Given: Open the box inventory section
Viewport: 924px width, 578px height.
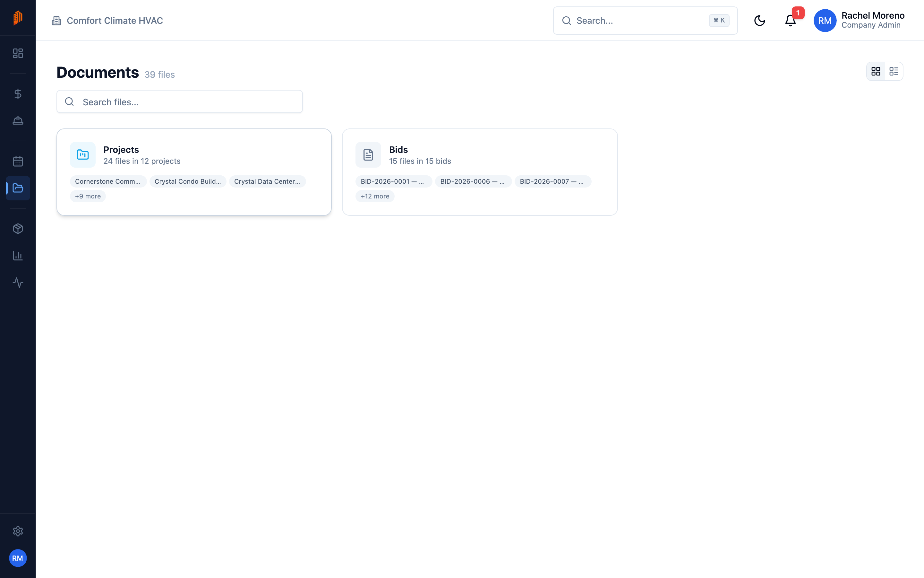Looking at the screenshot, I should (x=18, y=229).
